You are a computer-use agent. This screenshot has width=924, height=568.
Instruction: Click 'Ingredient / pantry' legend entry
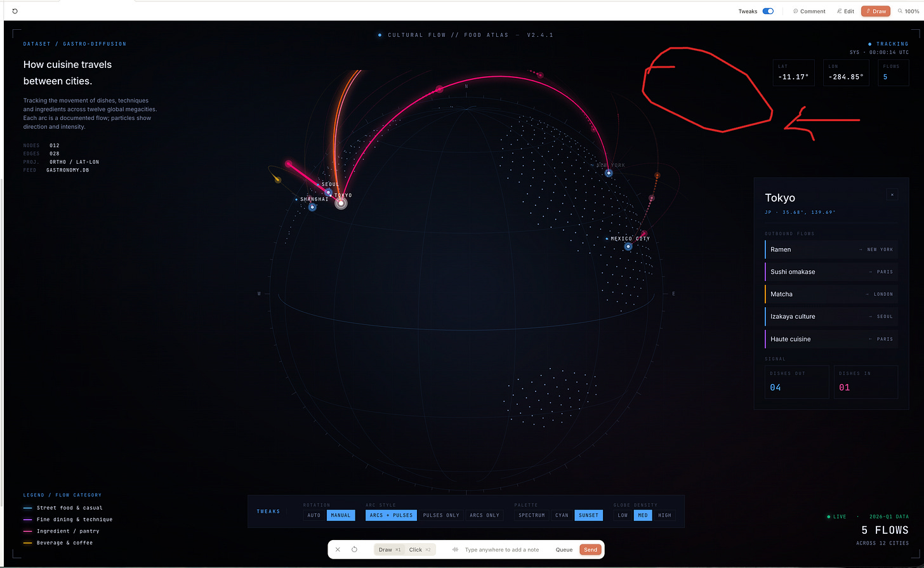(x=62, y=531)
